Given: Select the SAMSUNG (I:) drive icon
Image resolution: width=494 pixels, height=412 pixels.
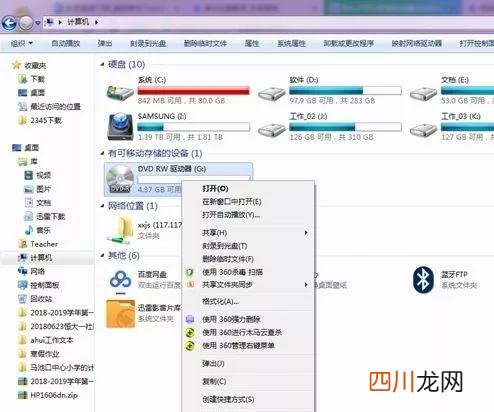Looking at the screenshot, I should click(x=120, y=127).
